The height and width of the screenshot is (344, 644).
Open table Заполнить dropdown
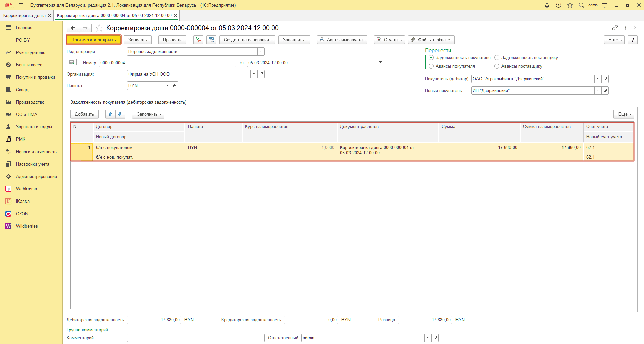pyautogui.click(x=148, y=114)
